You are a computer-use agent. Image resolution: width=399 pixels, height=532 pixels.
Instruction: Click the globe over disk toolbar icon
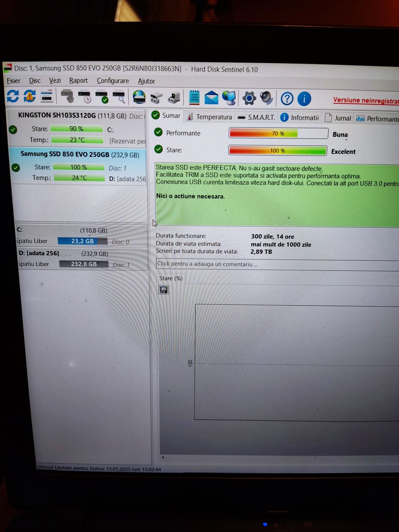(x=139, y=97)
